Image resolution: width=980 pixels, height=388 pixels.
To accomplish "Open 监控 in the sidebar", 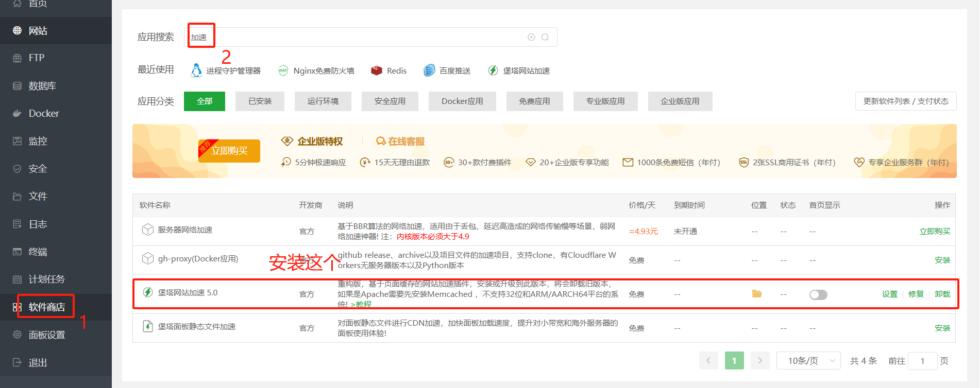I will click(x=56, y=140).
